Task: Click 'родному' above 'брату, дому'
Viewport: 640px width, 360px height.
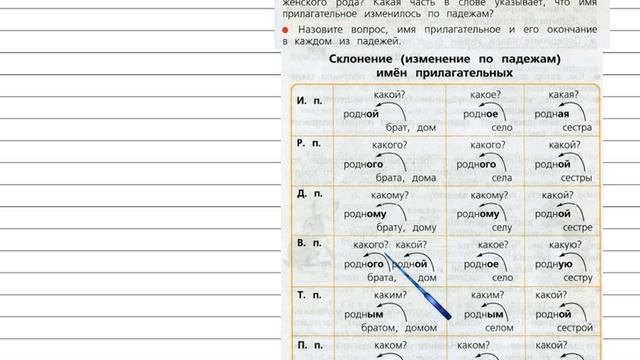Action: click(x=364, y=214)
